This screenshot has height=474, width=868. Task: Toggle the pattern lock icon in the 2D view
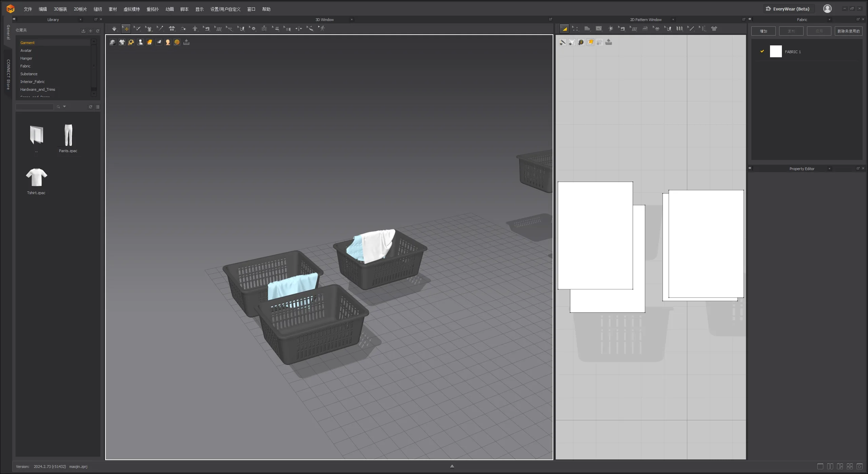click(599, 42)
